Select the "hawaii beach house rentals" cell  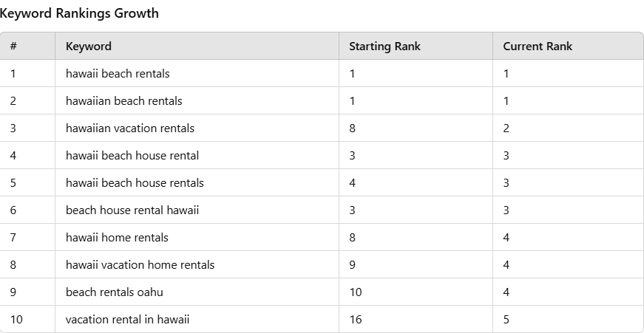pos(135,183)
